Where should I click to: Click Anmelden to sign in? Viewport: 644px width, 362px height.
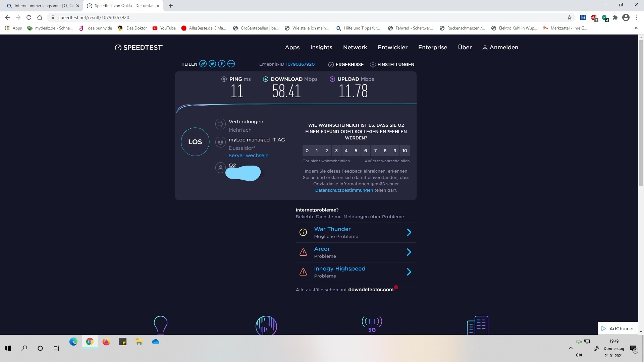coord(500,47)
